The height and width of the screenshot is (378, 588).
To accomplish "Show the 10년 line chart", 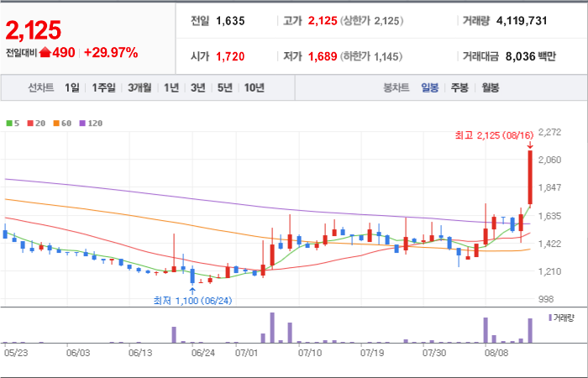I will (x=255, y=87).
